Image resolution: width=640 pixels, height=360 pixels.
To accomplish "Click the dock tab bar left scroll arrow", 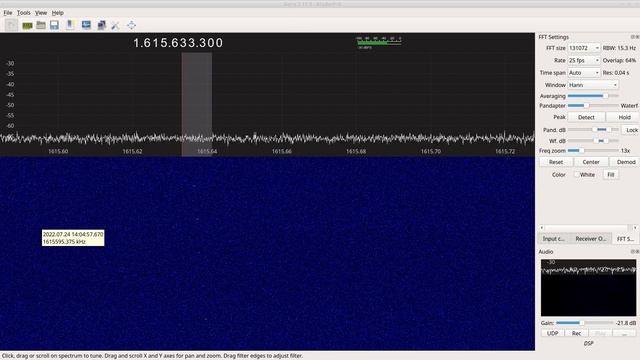I will [542, 228].
